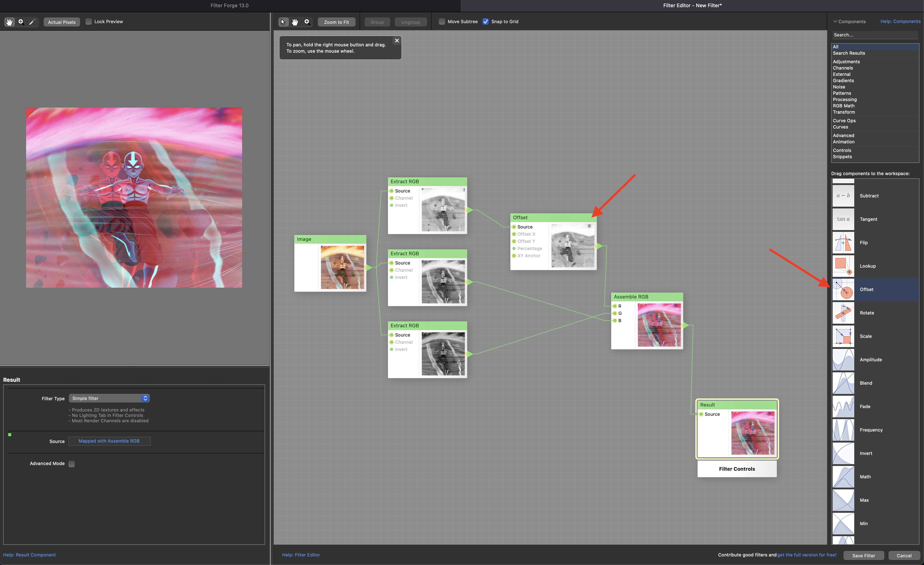Disable Snap to Grid checkbox

[x=486, y=21]
